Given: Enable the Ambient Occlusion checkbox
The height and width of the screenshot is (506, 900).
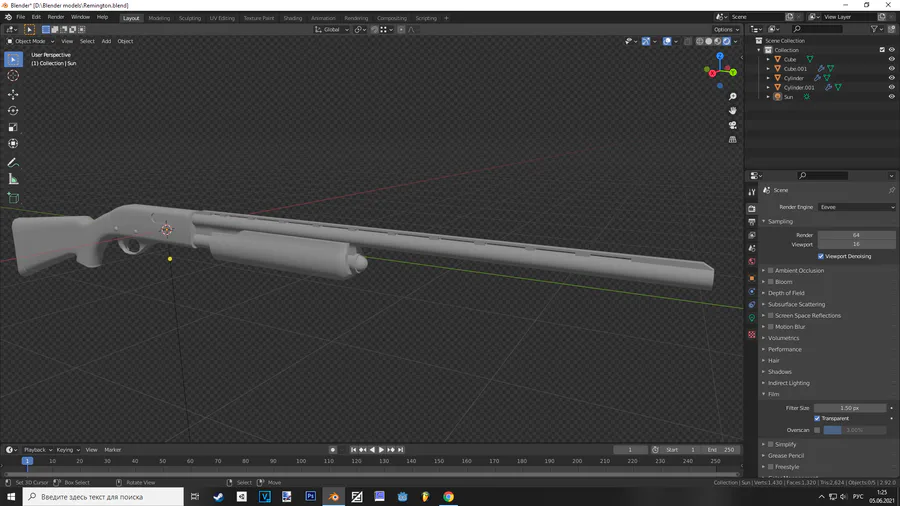Looking at the screenshot, I should [x=771, y=271].
